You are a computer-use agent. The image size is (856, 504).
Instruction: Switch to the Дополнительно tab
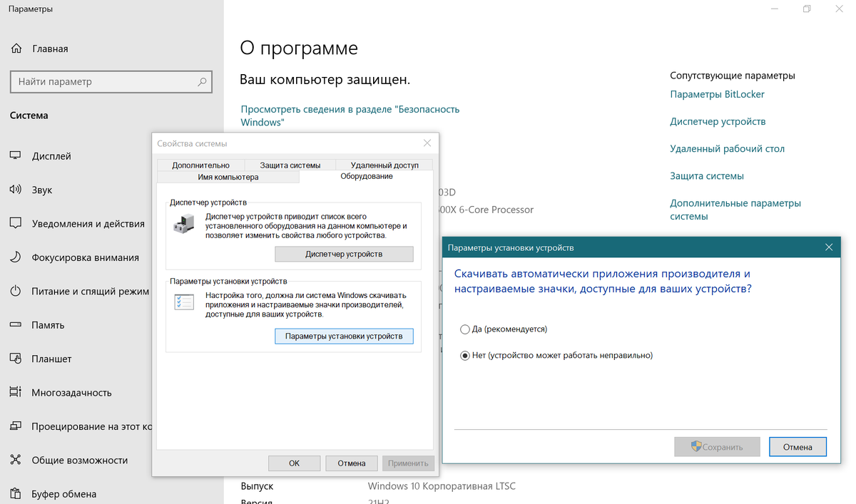point(200,165)
